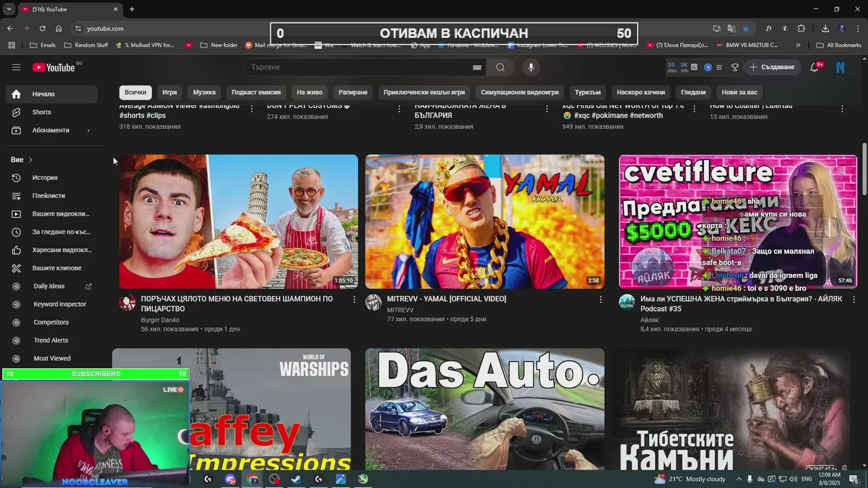This screenshot has width=868, height=488.
Task: Open the taskbar weather widget
Action: pyautogui.click(x=690, y=479)
